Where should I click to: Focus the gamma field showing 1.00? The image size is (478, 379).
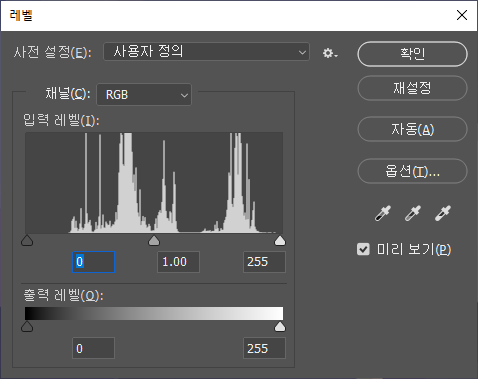coord(178,262)
